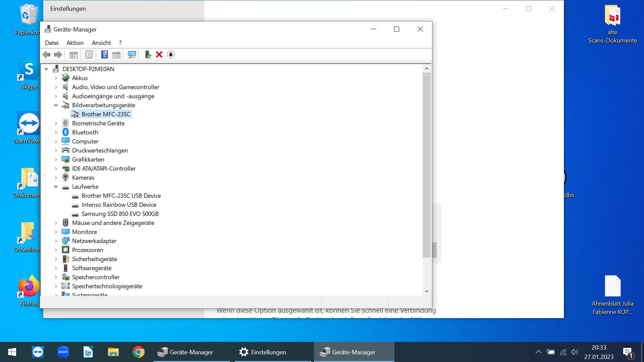The image size is (644, 362).
Task: Click scan for hardware changes icon
Action: [x=132, y=55]
